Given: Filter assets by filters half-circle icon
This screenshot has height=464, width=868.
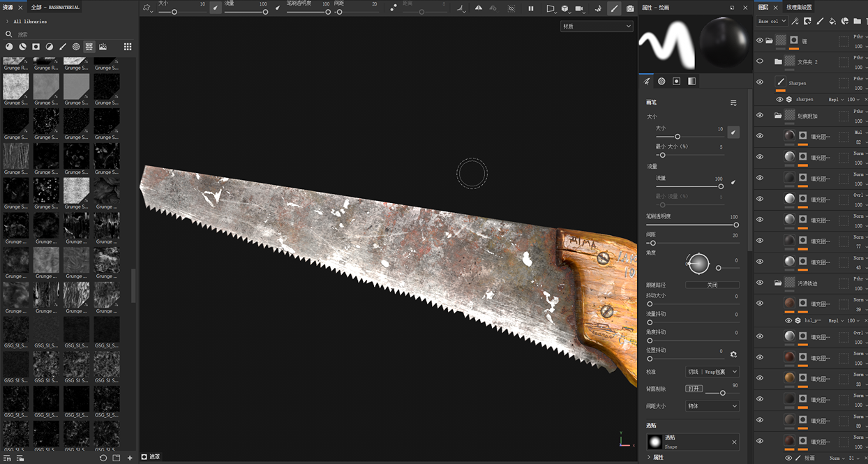Looking at the screenshot, I should (x=50, y=47).
